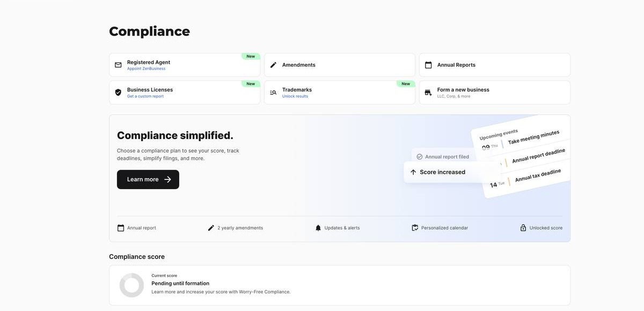Open the Registered Agent card
The width and height of the screenshot is (644, 311).
pos(185,65)
